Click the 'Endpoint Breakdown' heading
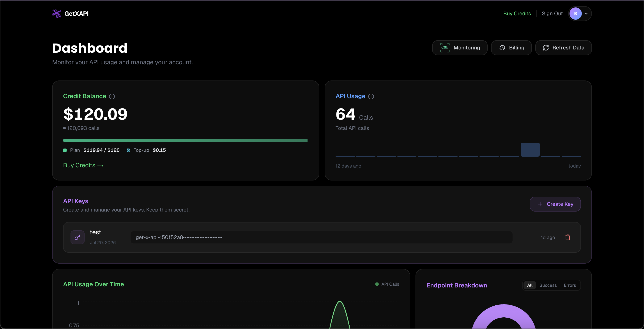The width and height of the screenshot is (644, 329). (456, 285)
